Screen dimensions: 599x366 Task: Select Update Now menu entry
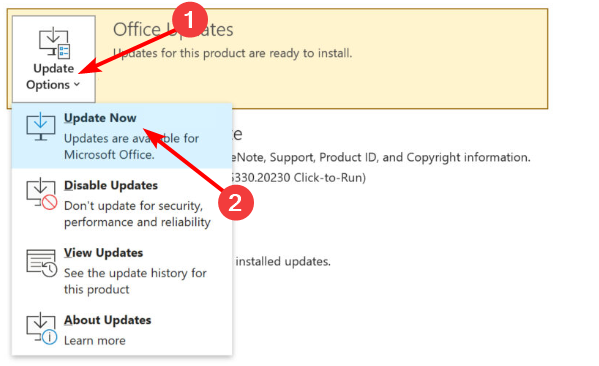[122, 136]
